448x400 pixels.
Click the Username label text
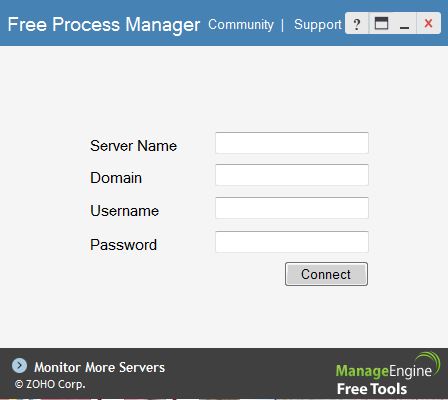[124, 211]
